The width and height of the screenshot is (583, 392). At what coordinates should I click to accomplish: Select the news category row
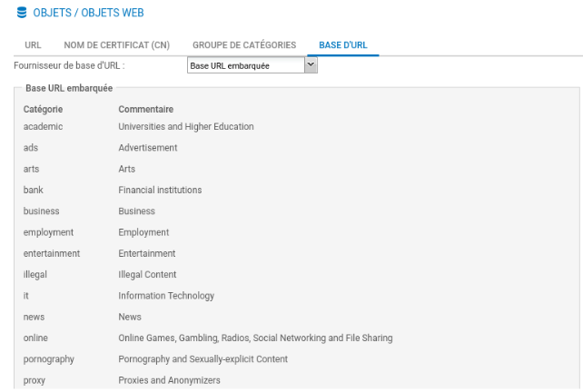point(34,318)
